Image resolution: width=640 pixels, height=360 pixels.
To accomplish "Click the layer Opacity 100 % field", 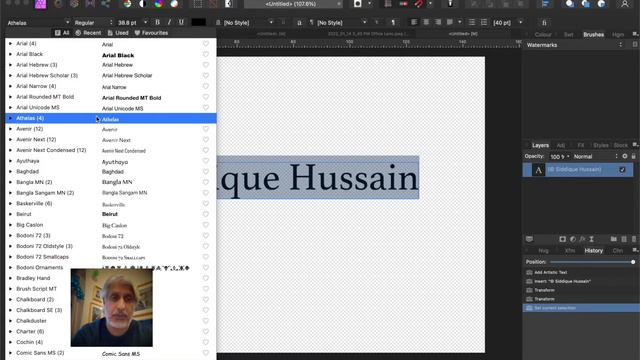I will tap(559, 156).
